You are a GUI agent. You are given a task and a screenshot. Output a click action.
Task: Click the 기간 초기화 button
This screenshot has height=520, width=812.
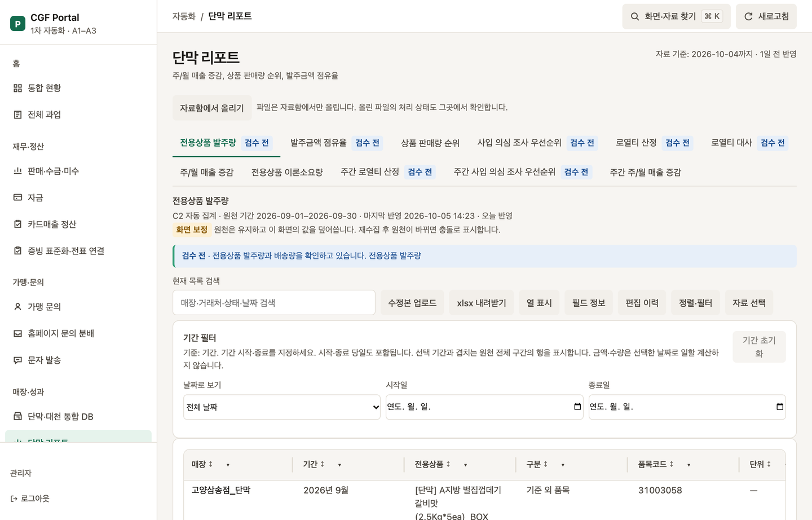click(x=759, y=347)
